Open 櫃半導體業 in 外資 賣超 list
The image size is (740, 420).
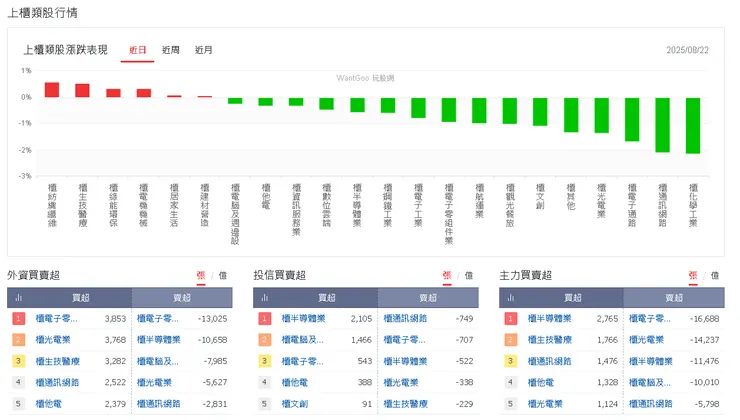(x=159, y=340)
